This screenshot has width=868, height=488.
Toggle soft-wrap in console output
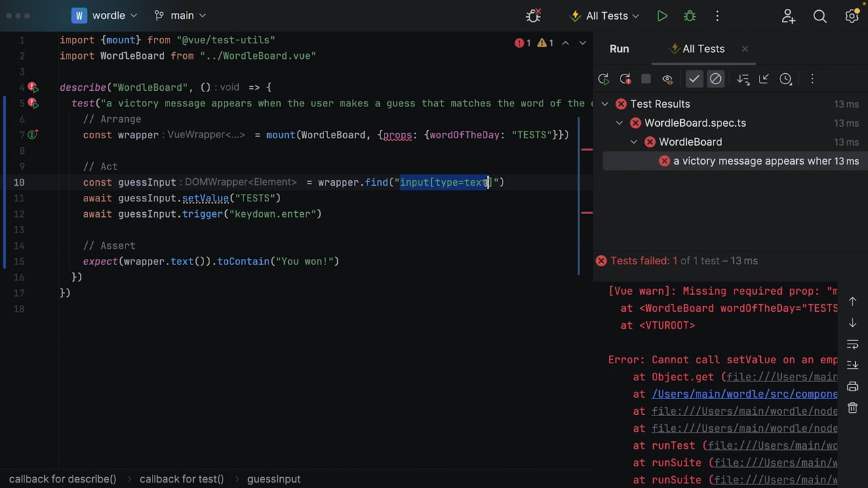(852, 344)
